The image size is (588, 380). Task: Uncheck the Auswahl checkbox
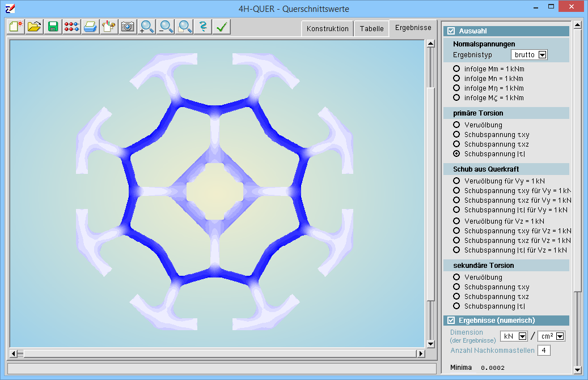pyautogui.click(x=451, y=31)
